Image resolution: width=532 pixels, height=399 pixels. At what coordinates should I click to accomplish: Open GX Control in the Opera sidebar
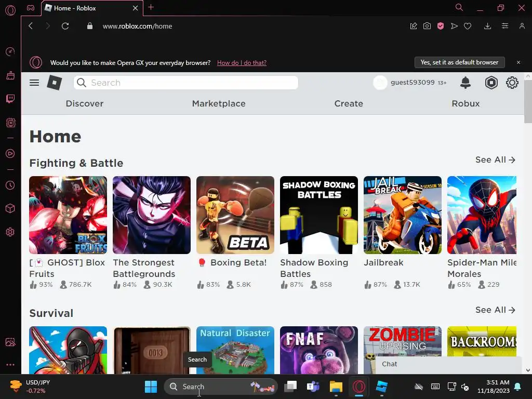click(x=10, y=52)
